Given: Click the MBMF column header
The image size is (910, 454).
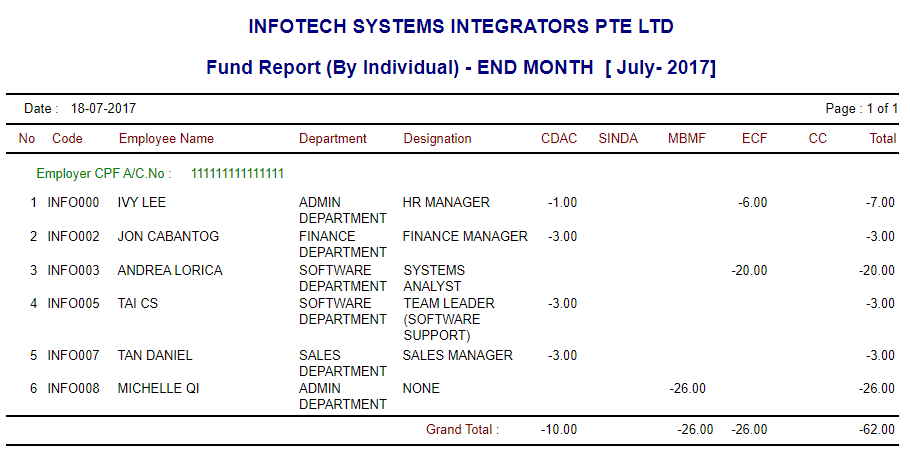Looking at the screenshot, I should coord(687,139).
